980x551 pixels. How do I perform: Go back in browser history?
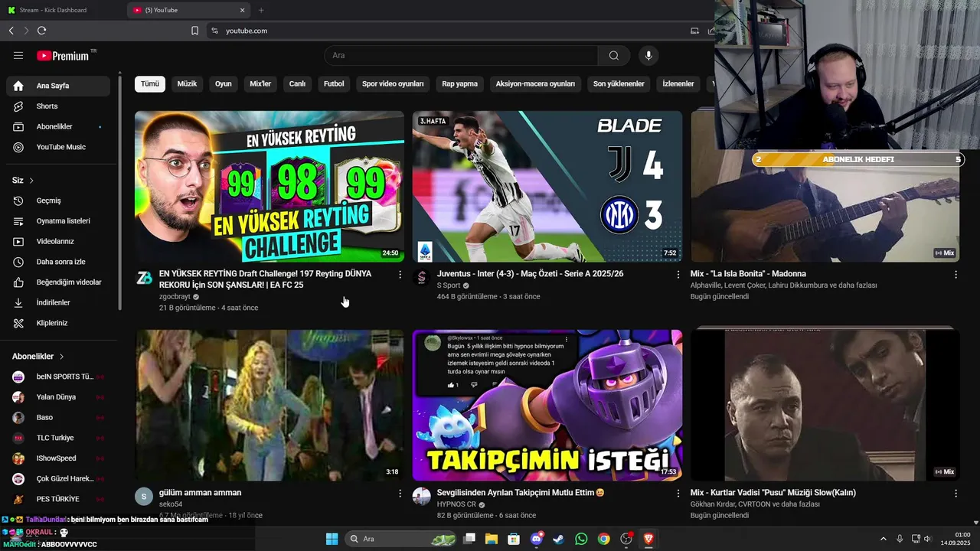pyautogui.click(x=11, y=31)
